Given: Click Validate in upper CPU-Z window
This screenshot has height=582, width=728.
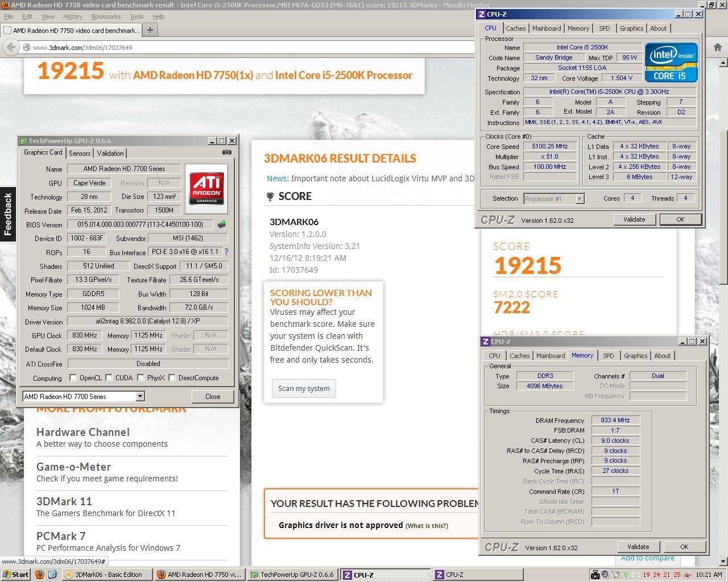Looking at the screenshot, I should [634, 219].
